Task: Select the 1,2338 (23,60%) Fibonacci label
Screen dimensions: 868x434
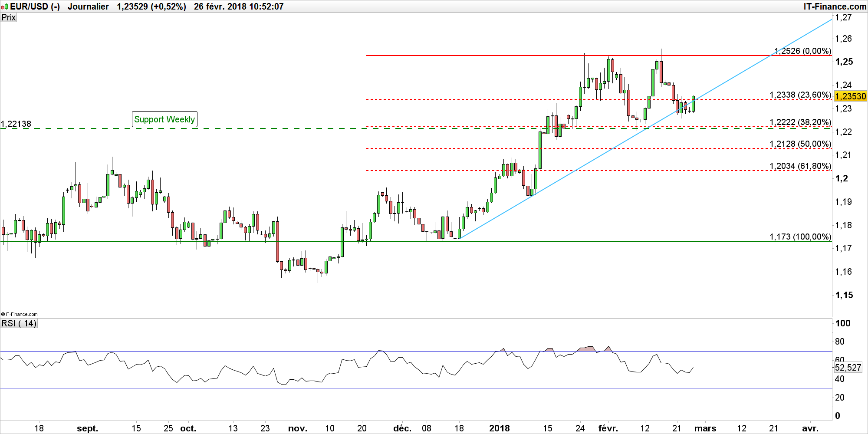Action: tap(800, 95)
